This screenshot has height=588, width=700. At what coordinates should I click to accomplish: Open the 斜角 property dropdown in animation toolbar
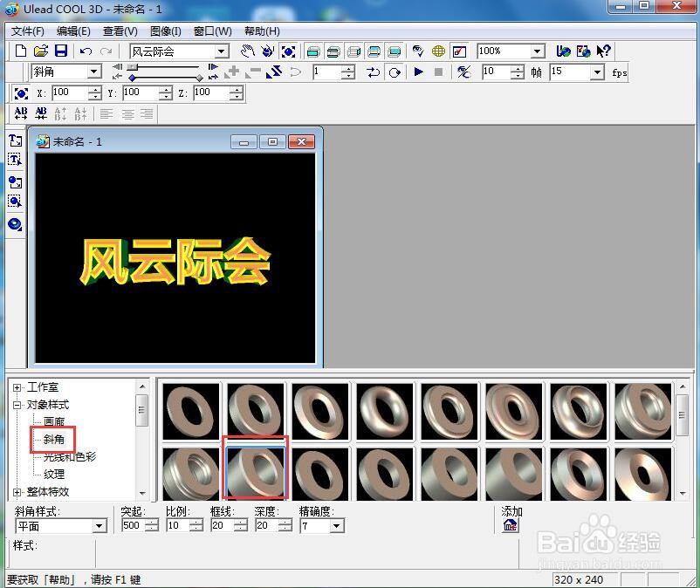click(94, 72)
